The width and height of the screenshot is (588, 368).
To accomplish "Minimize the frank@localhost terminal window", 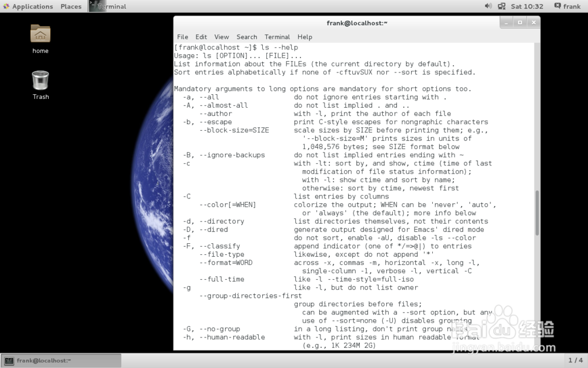I will pos(506,23).
